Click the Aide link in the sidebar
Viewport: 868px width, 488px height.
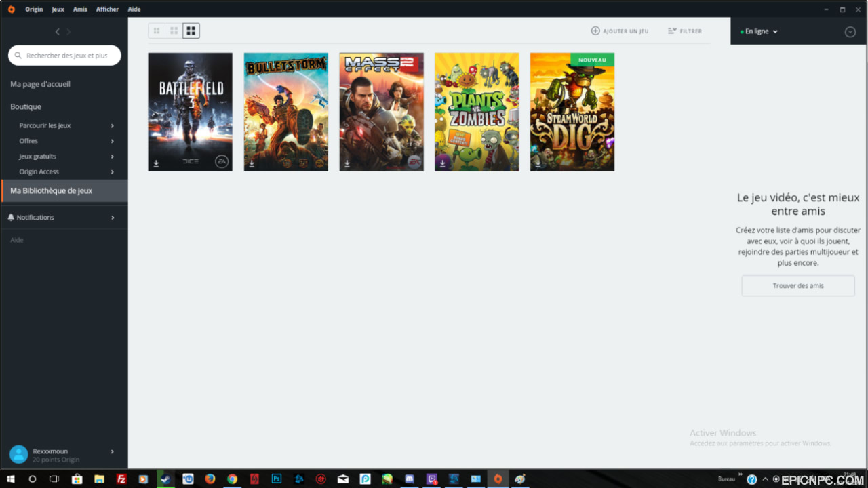tap(17, 240)
